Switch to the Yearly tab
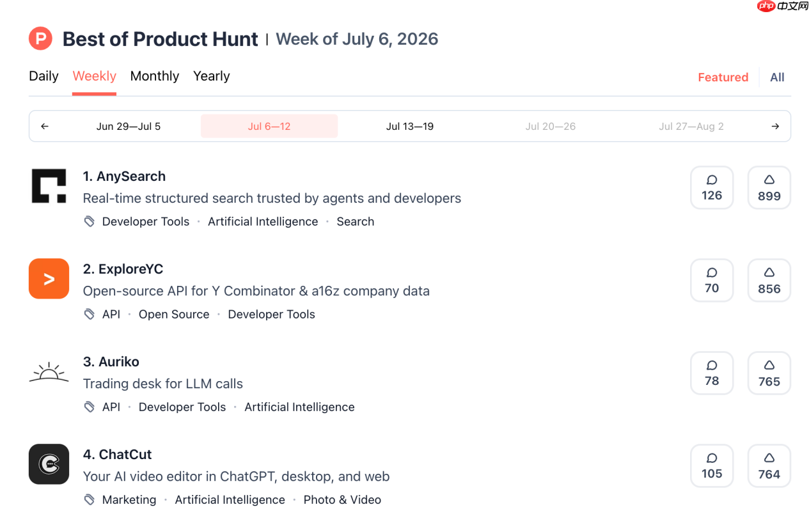The image size is (809, 532). tap(212, 76)
